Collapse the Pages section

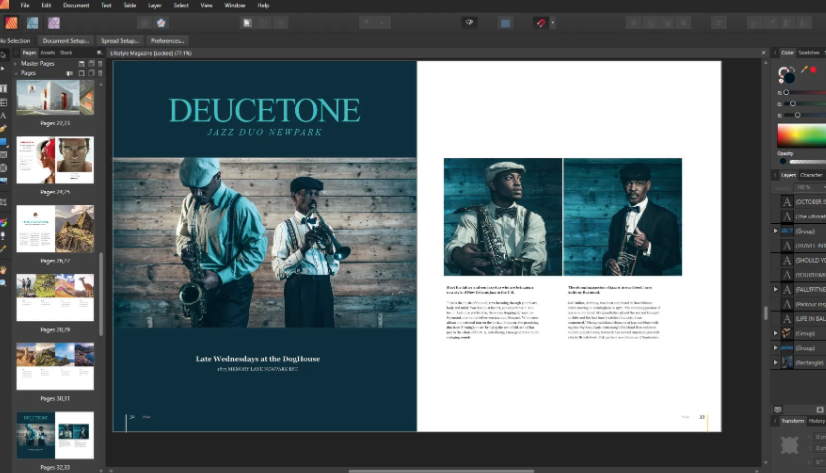pyautogui.click(x=14, y=73)
